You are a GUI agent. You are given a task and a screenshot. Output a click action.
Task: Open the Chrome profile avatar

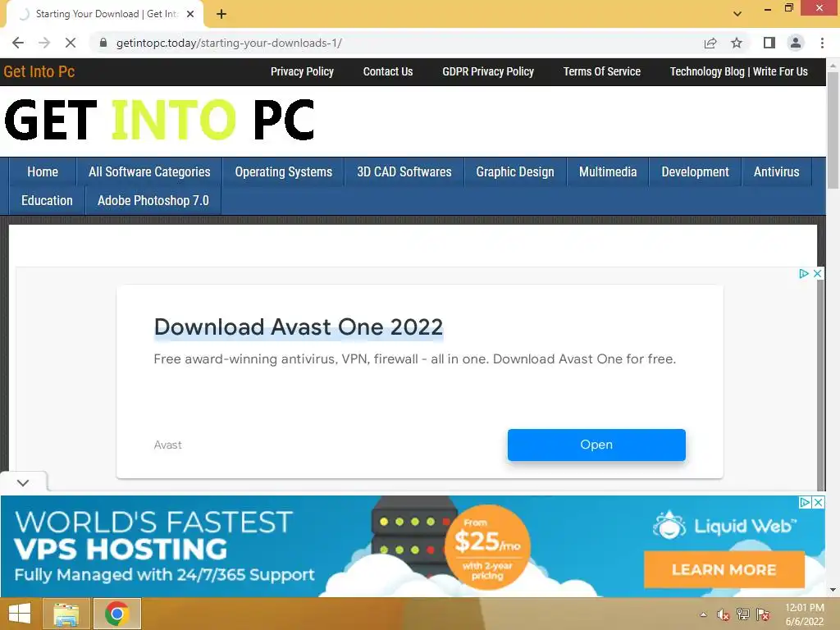coord(796,43)
